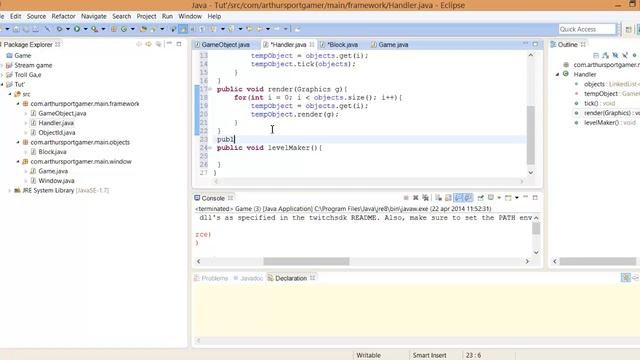This screenshot has height=360, width=640.
Task: Open New Java Class dropdown arrow
Action: (133, 29)
